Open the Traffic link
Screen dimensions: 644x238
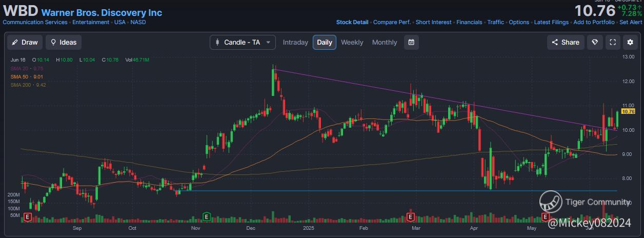pos(495,22)
